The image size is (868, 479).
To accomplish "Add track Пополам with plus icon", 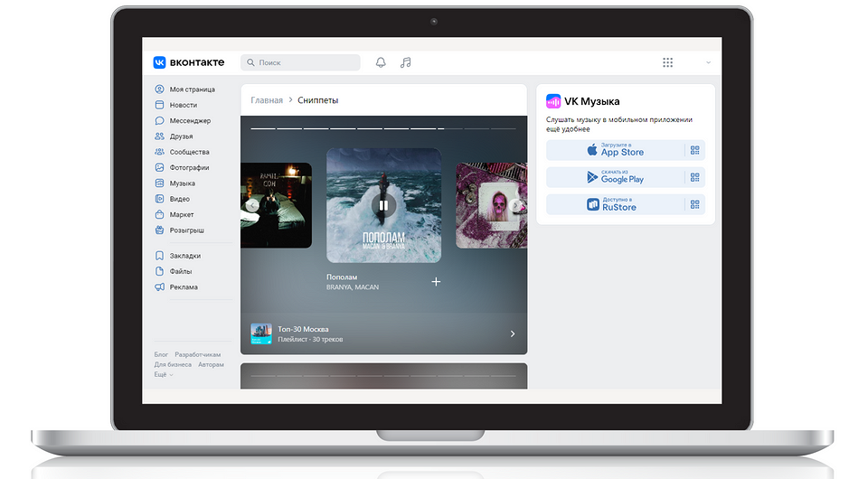I will point(436,282).
